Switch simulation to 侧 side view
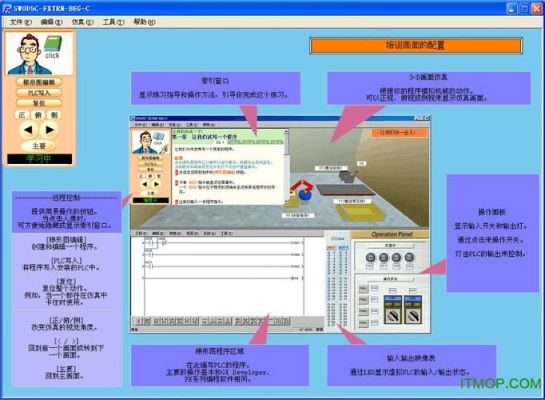Image resolution: width=545 pixels, height=400 pixels. coord(54,115)
